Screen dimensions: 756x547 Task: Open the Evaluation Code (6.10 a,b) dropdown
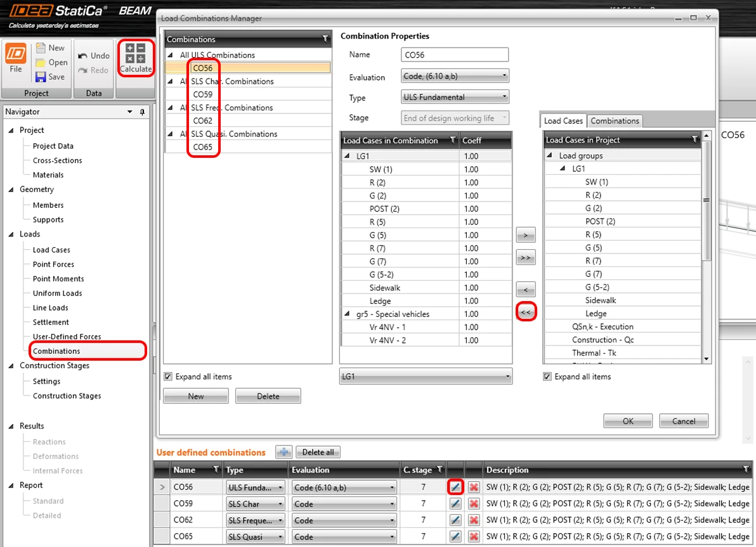[455, 76]
